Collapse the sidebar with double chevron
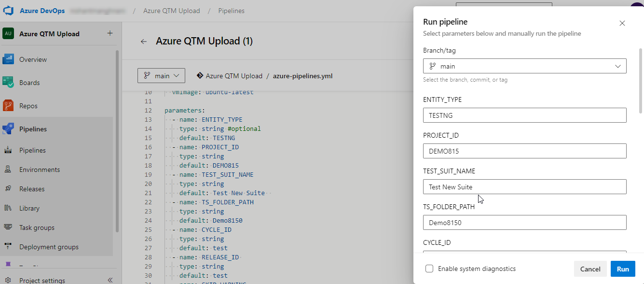This screenshot has height=284, width=644. 110,280
